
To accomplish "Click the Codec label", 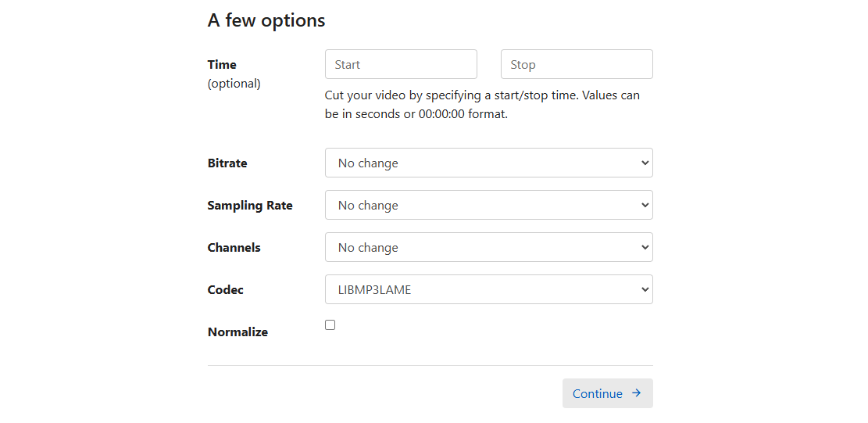I will [x=225, y=289].
